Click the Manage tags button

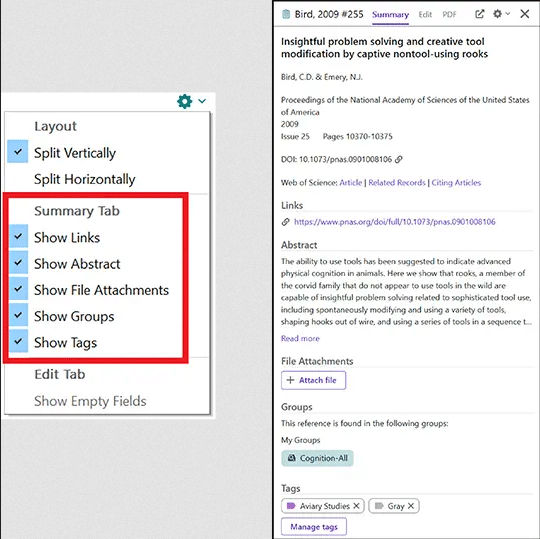coord(314,527)
